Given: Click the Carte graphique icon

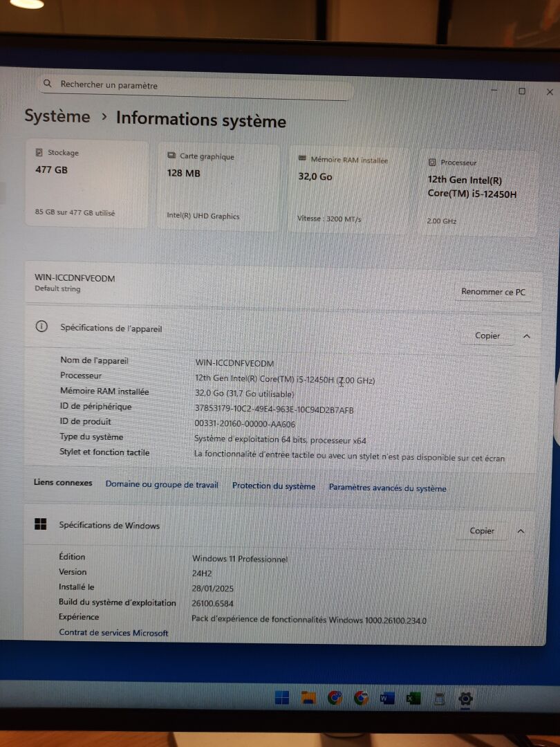Looking at the screenshot, I should click(x=171, y=156).
